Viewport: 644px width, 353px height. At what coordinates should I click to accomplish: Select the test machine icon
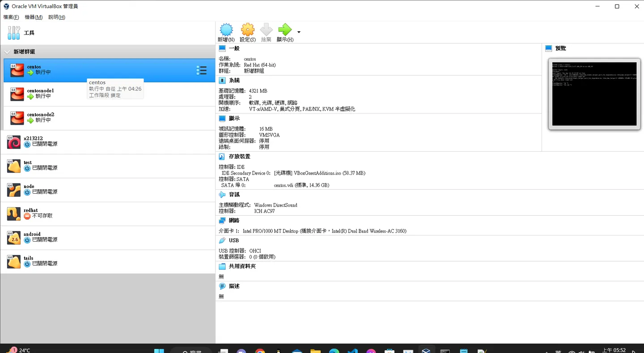click(14, 166)
